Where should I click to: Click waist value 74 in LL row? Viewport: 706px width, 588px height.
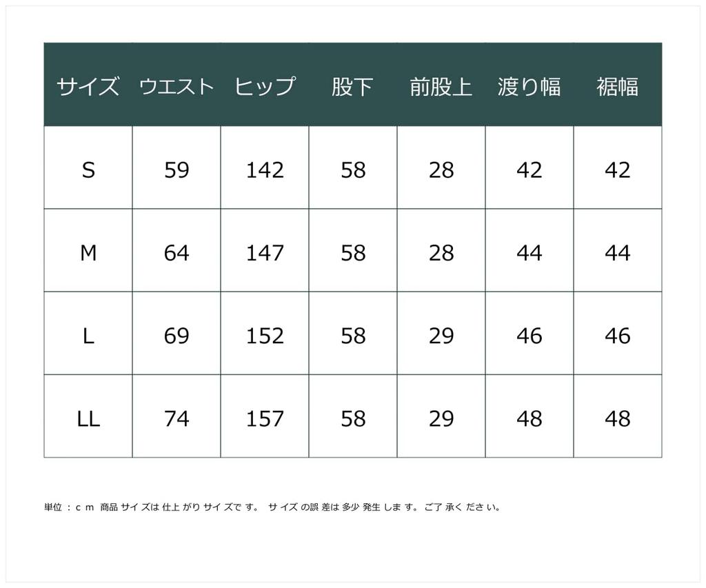pyautogui.click(x=176, y=418)
